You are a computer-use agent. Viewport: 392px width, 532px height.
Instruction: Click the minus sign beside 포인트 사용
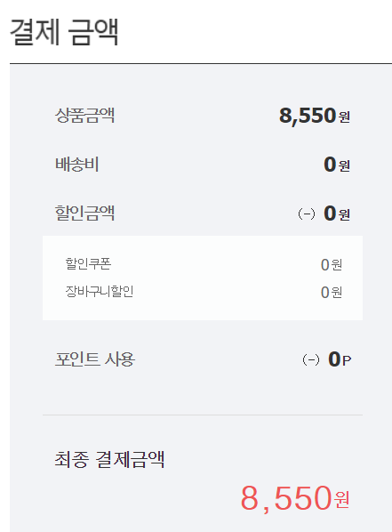pos(311,359)
